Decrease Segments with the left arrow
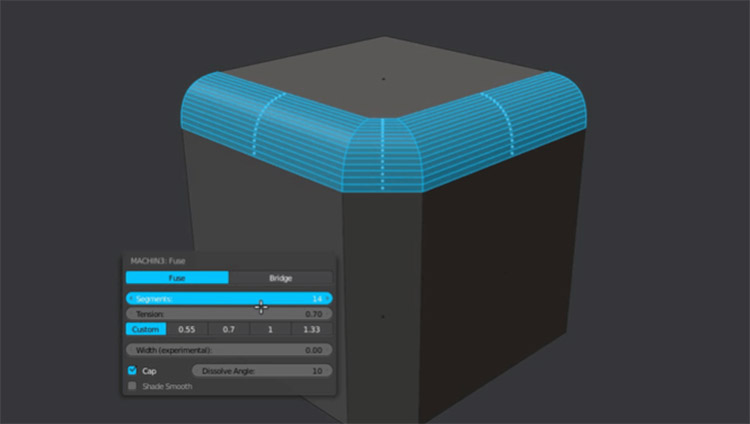Viewport: 750px width, 424px height. (x=130, y=298)
